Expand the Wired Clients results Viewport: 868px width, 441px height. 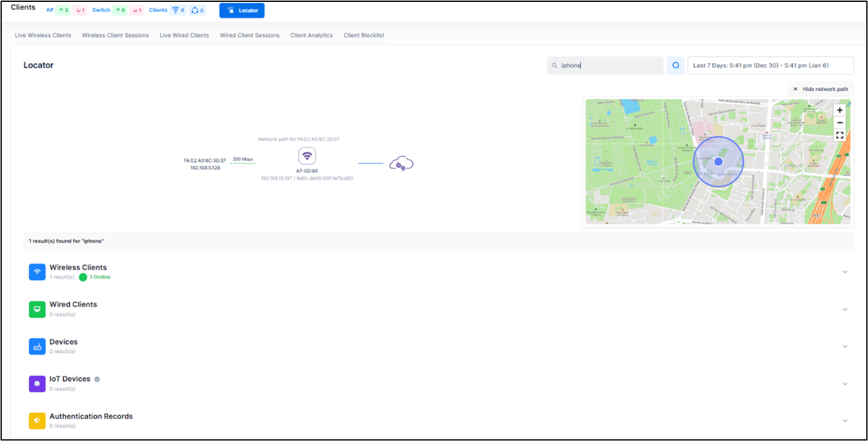click(845, 309)
